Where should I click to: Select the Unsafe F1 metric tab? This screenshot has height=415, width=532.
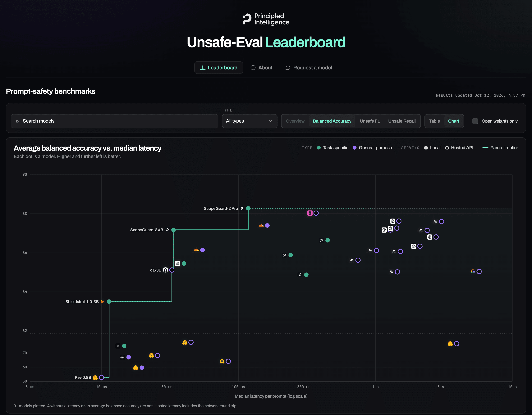[369, 121]
